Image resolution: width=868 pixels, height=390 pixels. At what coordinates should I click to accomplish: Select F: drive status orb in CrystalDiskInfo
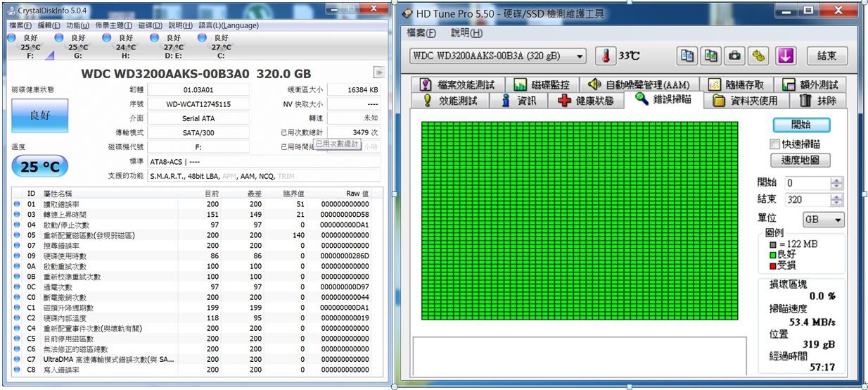pyautogui.click(x=11, y=38)
